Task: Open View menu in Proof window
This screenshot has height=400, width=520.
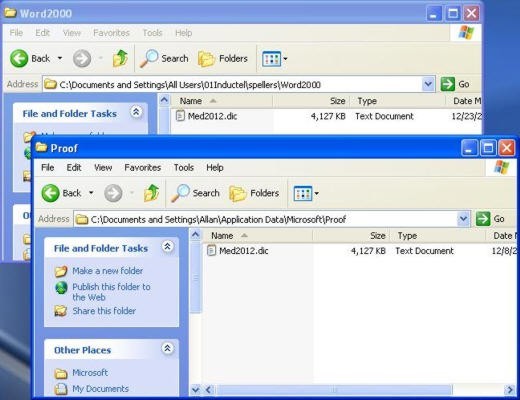Action: (x=103, y=167)
